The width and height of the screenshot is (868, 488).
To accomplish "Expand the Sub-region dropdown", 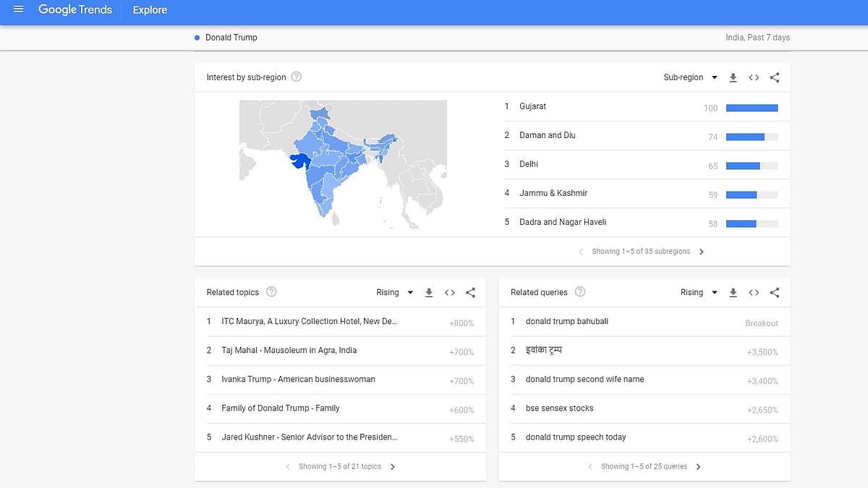I will point(690,77).
